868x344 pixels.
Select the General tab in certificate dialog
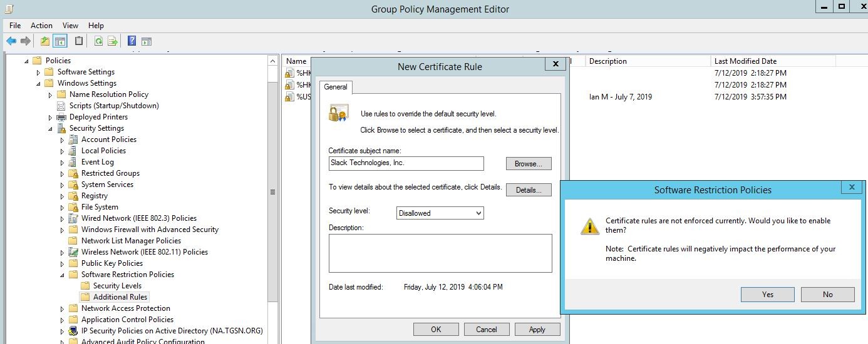point(335,87)
